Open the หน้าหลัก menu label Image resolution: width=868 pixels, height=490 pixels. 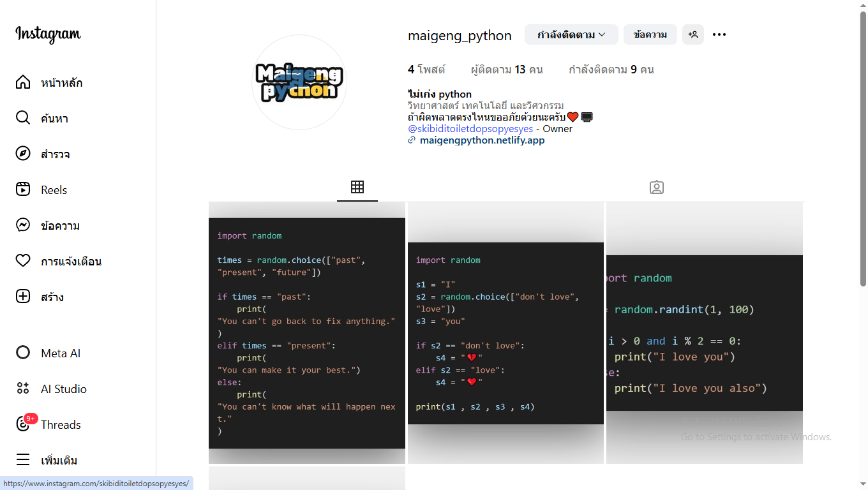pyautogui.click(x=62, y=83)
